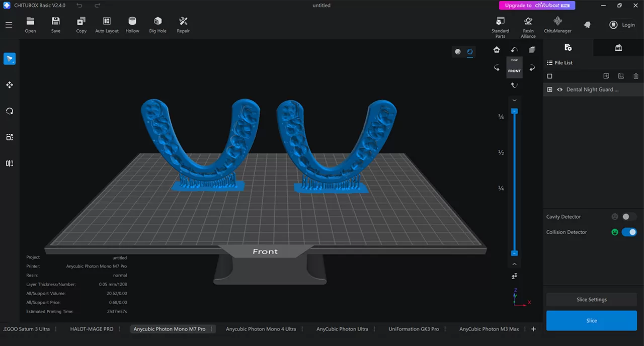Select the Dig Hole tool

point(157,25)
